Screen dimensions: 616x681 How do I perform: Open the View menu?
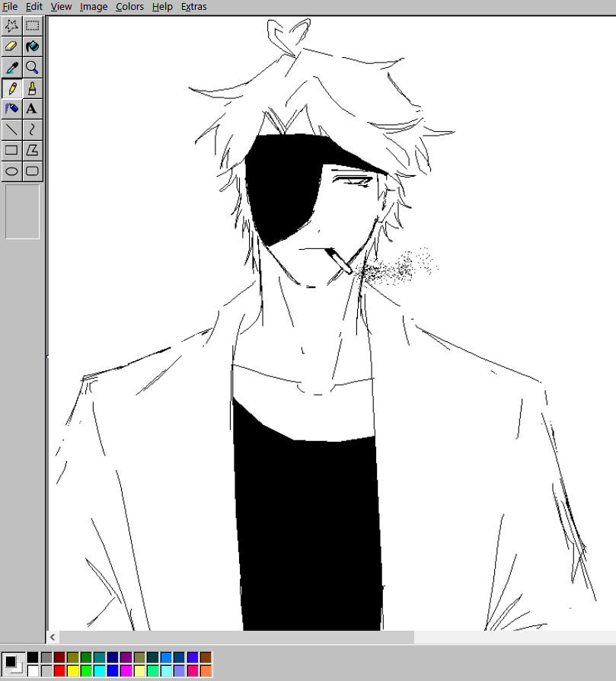pyautogui.click(x=61, y=7)
